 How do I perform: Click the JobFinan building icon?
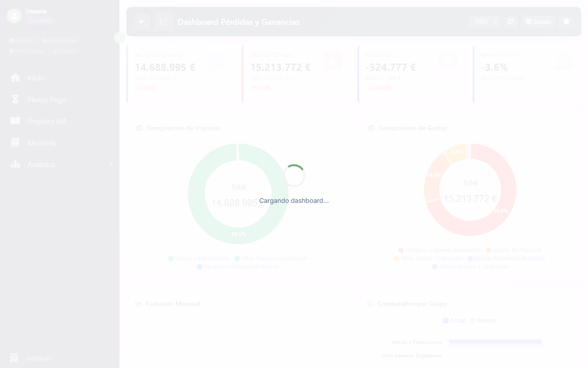point(14,358)
